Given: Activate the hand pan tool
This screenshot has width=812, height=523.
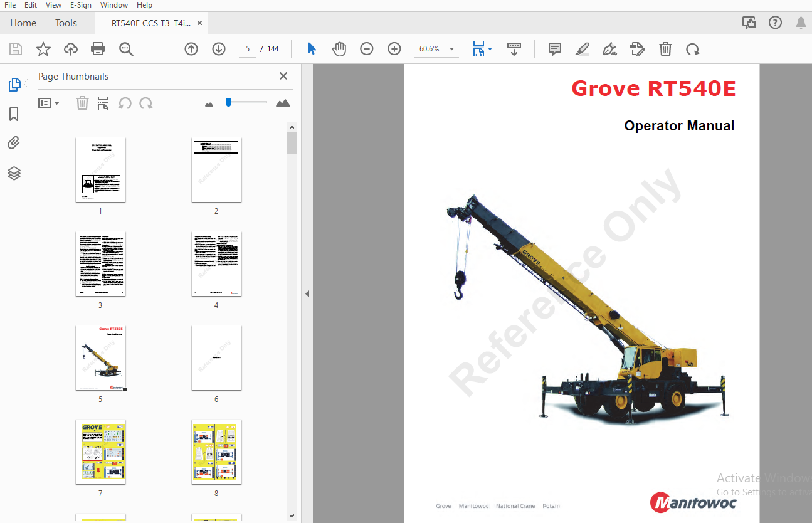Looking at the screenshot, I should coord(339,49).
